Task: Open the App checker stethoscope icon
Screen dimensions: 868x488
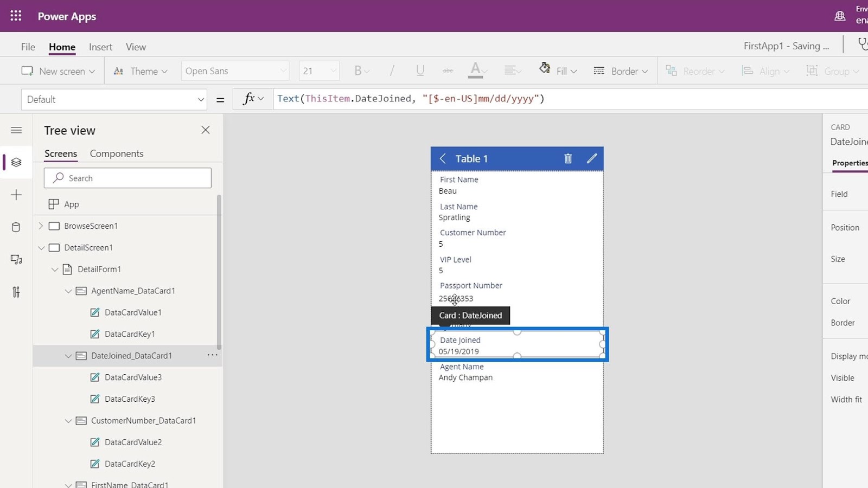Action: 862,44
